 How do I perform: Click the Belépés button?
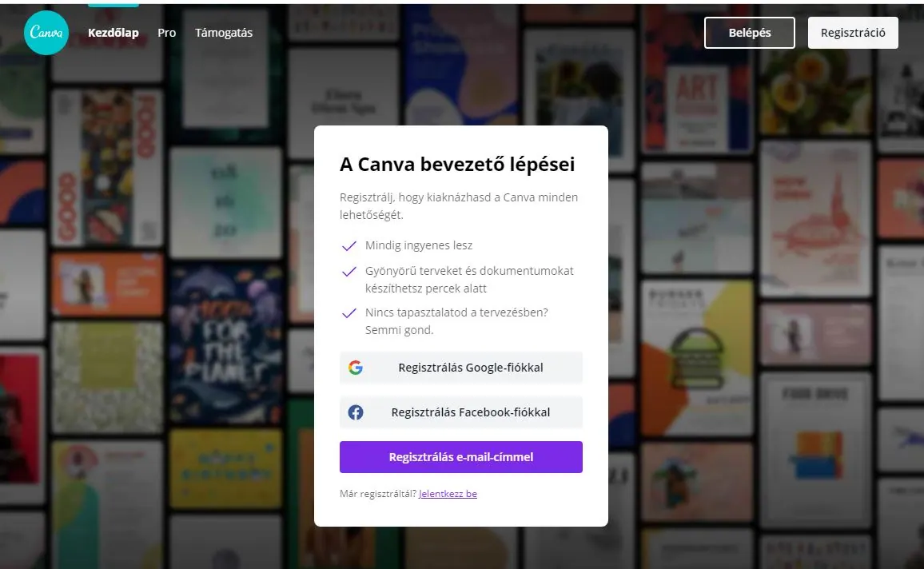(750, 33)
